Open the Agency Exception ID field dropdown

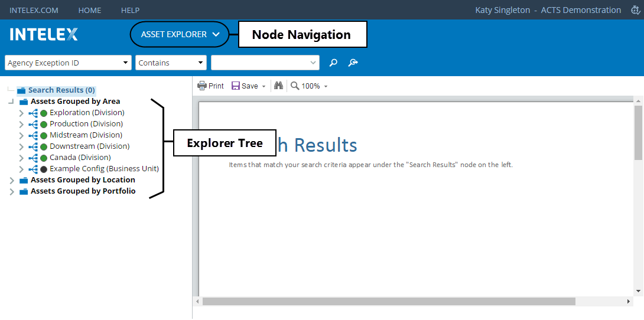(x=68, y=63)
